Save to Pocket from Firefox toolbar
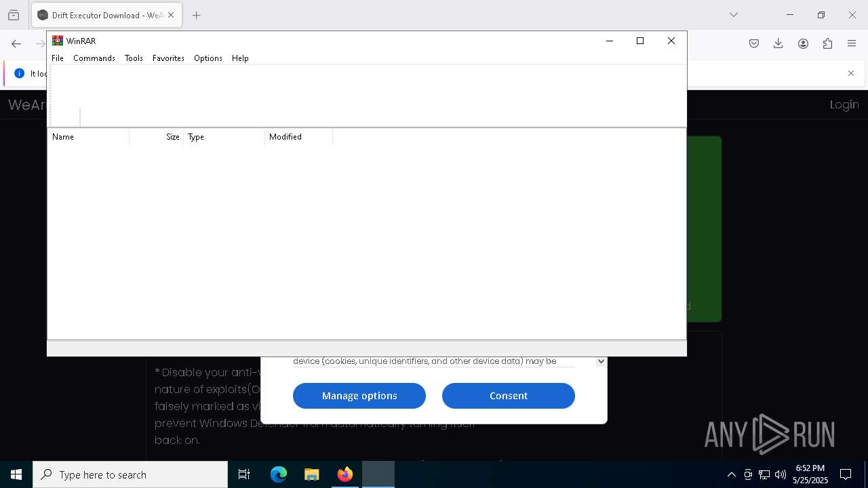 pyautogui.click(x=754, y=43)
